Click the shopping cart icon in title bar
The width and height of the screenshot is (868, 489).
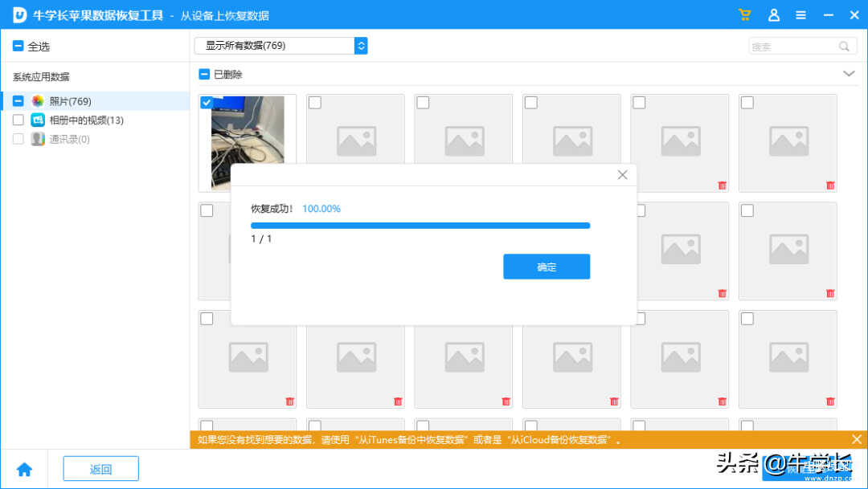pyautogui.click(x=744, y=15)
